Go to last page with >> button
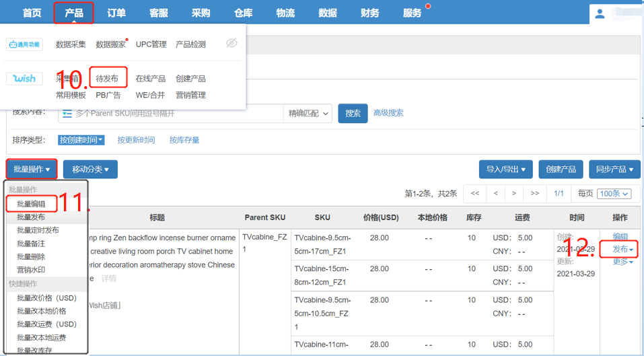 click(x=535, y=193)
